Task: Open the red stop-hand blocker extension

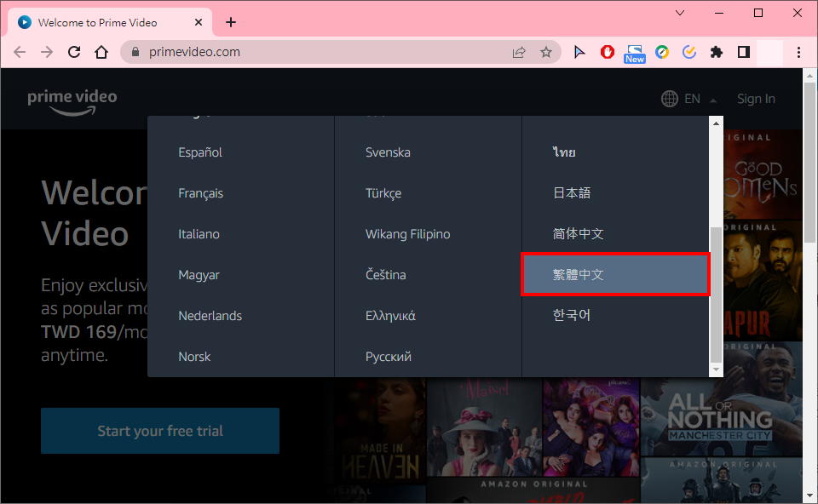Action: point(608,52)
